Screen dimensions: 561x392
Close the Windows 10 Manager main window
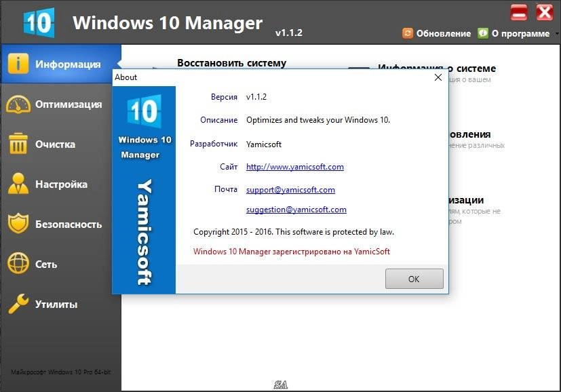545,13
